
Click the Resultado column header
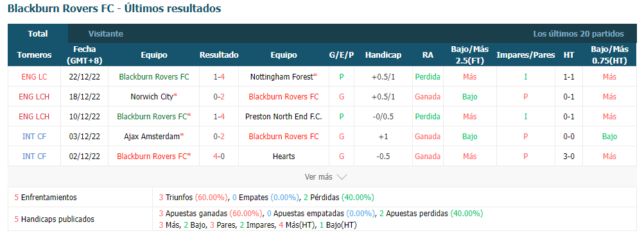[219, 55]
